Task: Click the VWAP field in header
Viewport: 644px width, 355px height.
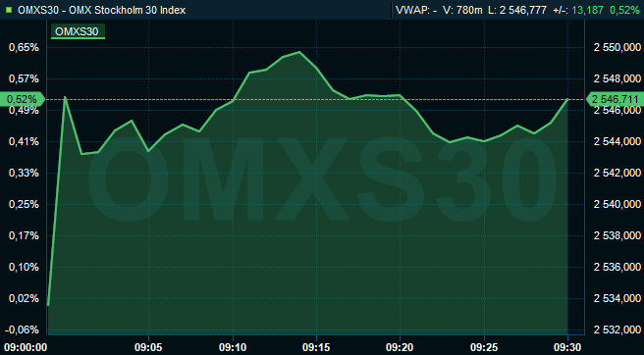Action: pos(416,10)
